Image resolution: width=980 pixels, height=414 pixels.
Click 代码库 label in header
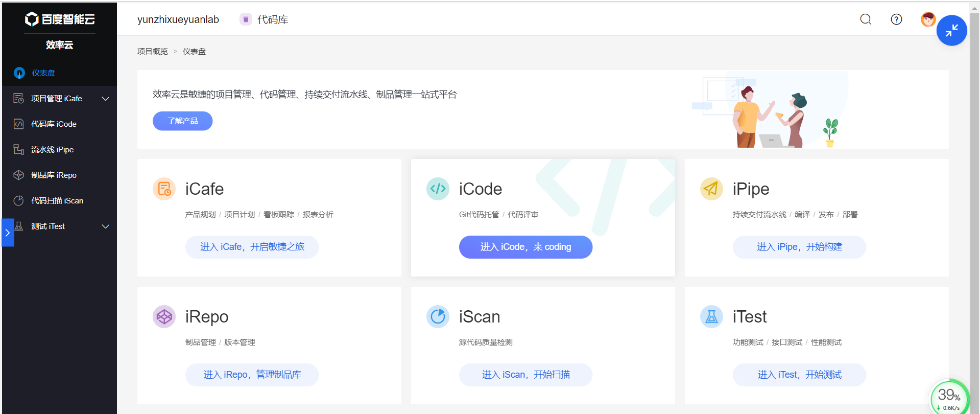273,19
